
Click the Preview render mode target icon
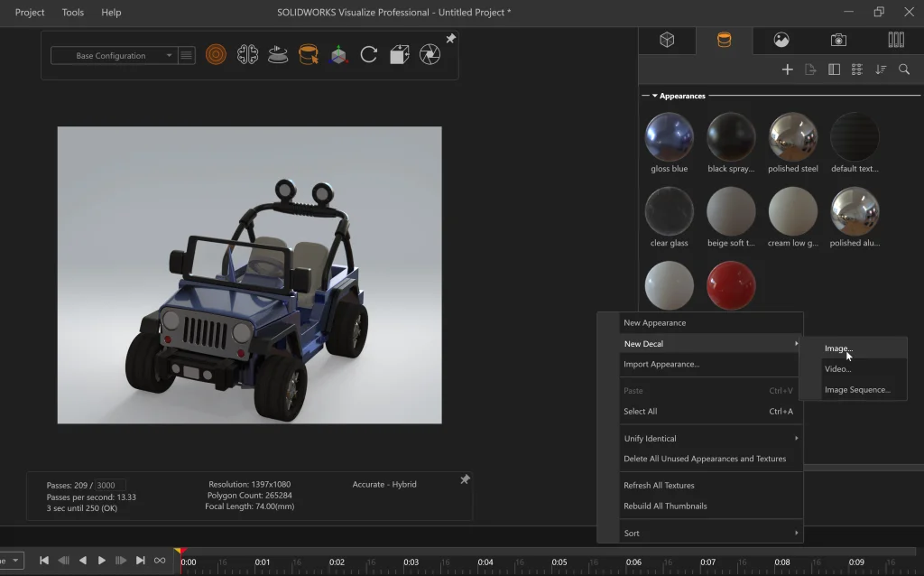tap(216, 55)
